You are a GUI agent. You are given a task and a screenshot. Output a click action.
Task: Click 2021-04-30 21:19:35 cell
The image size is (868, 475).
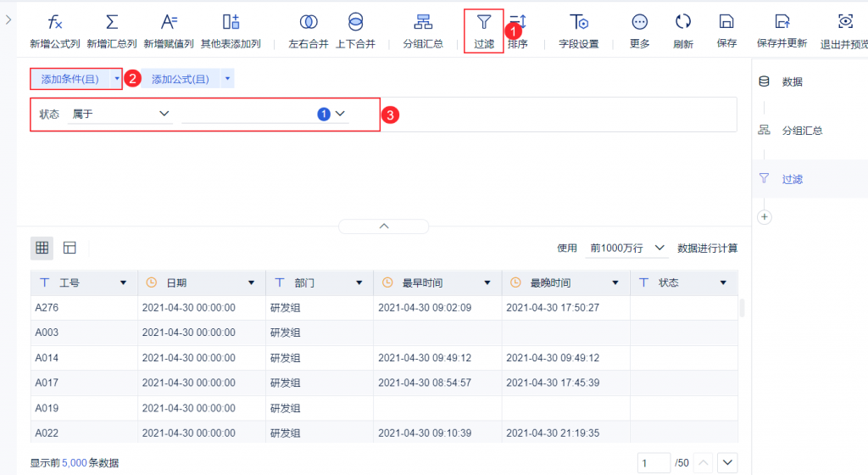(x=565, y=433)
